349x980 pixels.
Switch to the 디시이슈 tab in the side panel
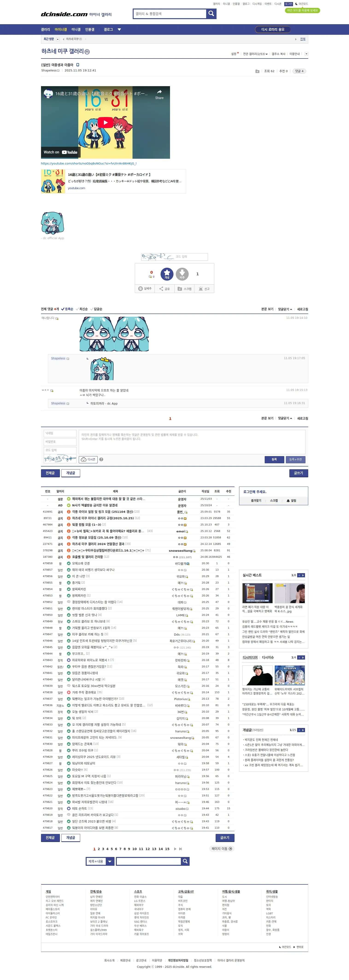[x=268, y=657]
